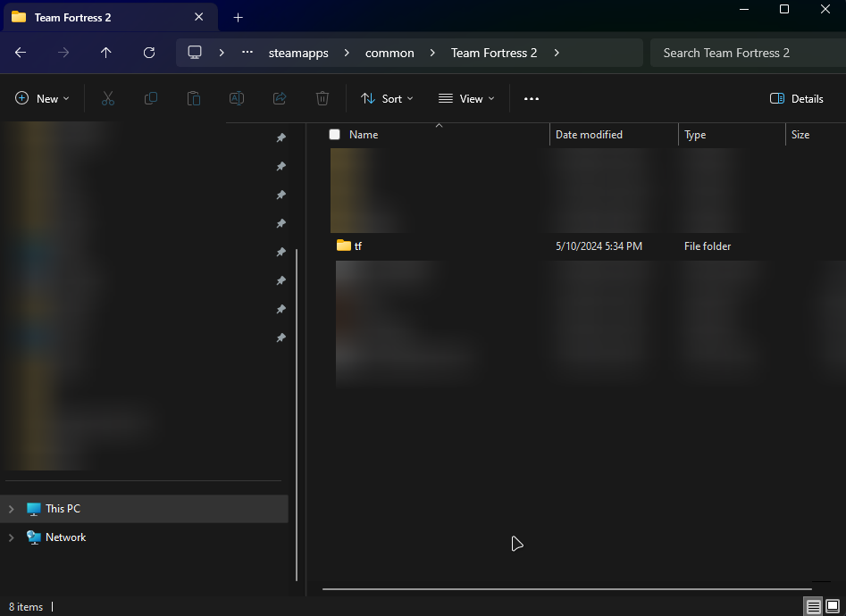The image size is (846, 616).
Task: Expand chevron after Team Fortress 2 breadcrumb
Action: [557, 53]
